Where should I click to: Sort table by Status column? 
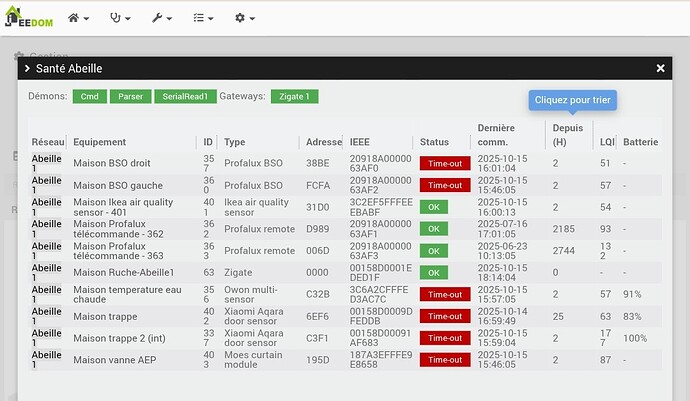coord(434,142)
